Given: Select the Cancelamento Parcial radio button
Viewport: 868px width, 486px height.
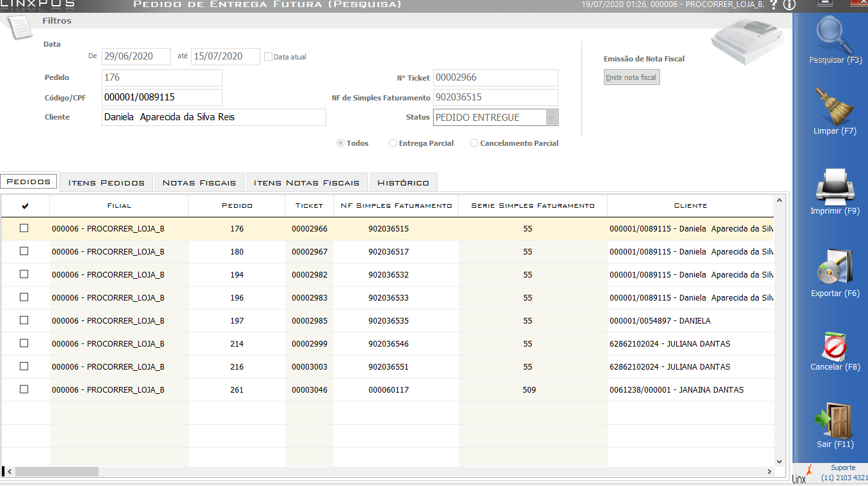Looking at the screenshot, I should pos(474,143).
